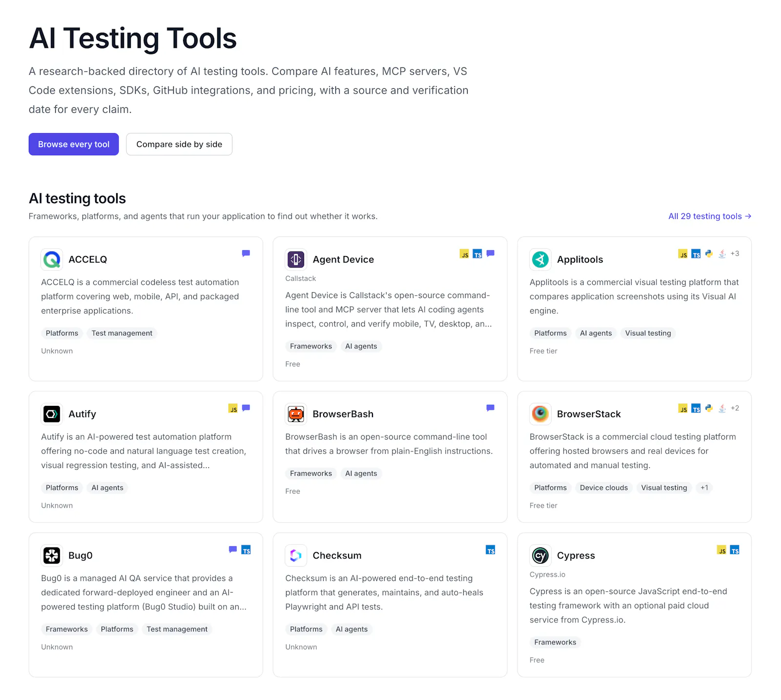Screen dimensions: 781x700
Task: Select the Platforms tag on Autify card
Action: click(x=62, y=488)
